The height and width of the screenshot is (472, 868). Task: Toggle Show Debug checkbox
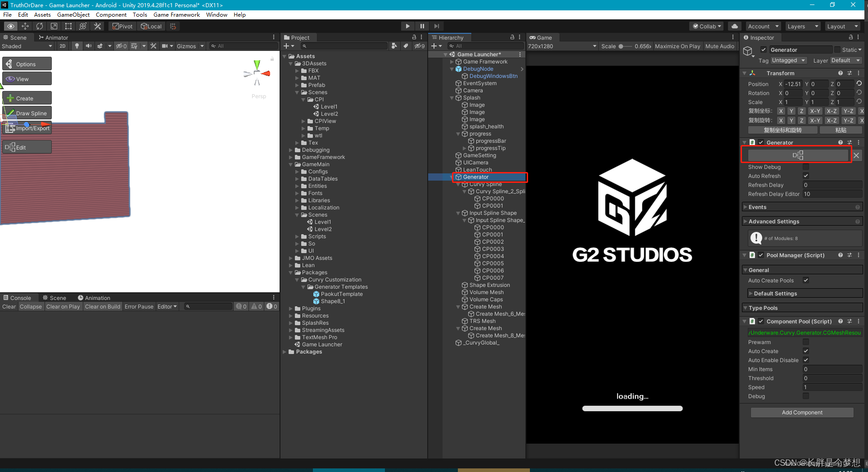point(806,167)
